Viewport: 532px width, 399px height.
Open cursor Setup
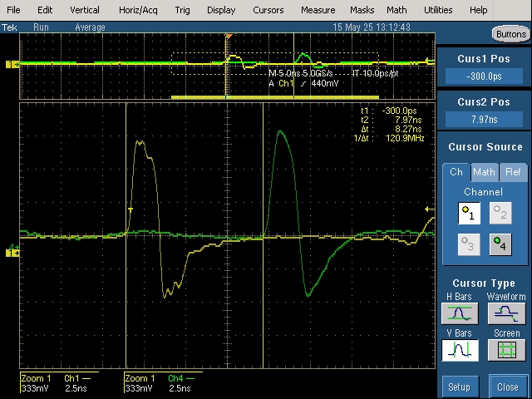click(x=461, y=387)
